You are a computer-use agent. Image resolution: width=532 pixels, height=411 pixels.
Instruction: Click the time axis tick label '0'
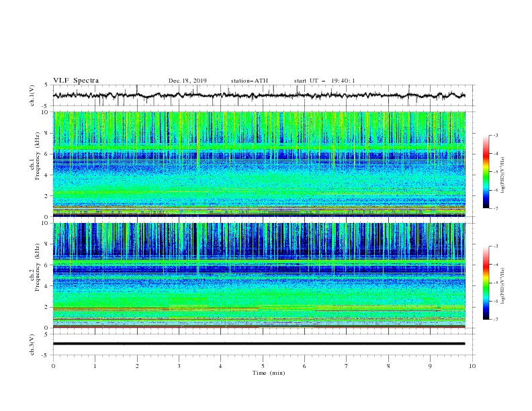(53, 366)
